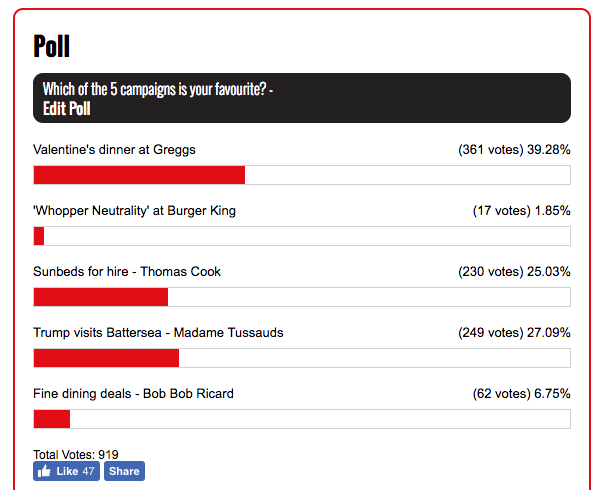Click the 62 votes 6.75% label
Screen dimensions: 605x490
521,394
